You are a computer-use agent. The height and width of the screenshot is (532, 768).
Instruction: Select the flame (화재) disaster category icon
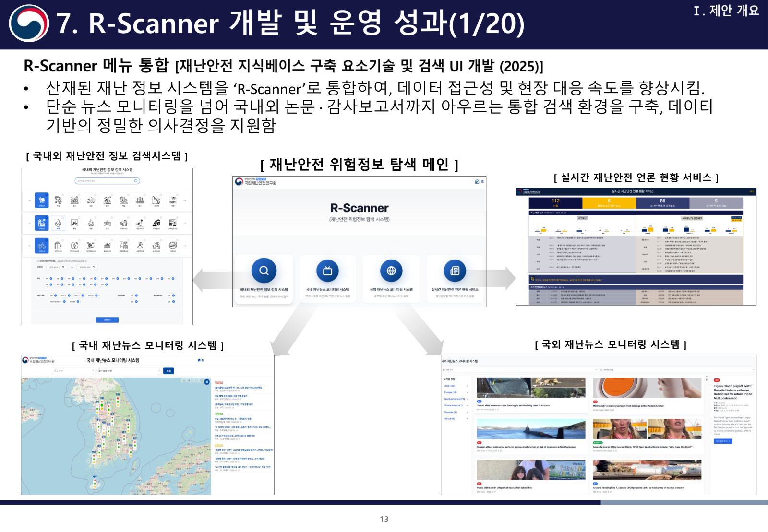(59, 223)
